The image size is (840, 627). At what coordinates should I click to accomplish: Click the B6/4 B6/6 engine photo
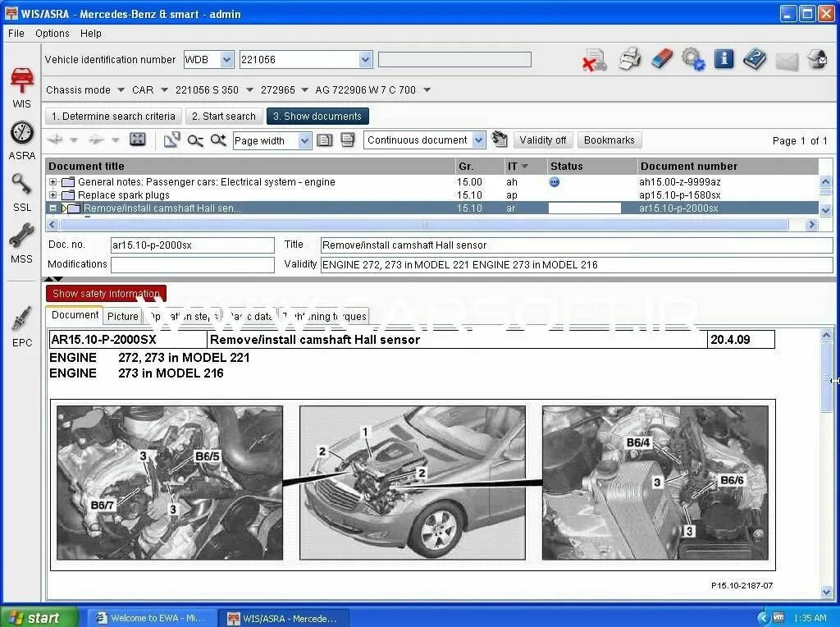[655, 483]
